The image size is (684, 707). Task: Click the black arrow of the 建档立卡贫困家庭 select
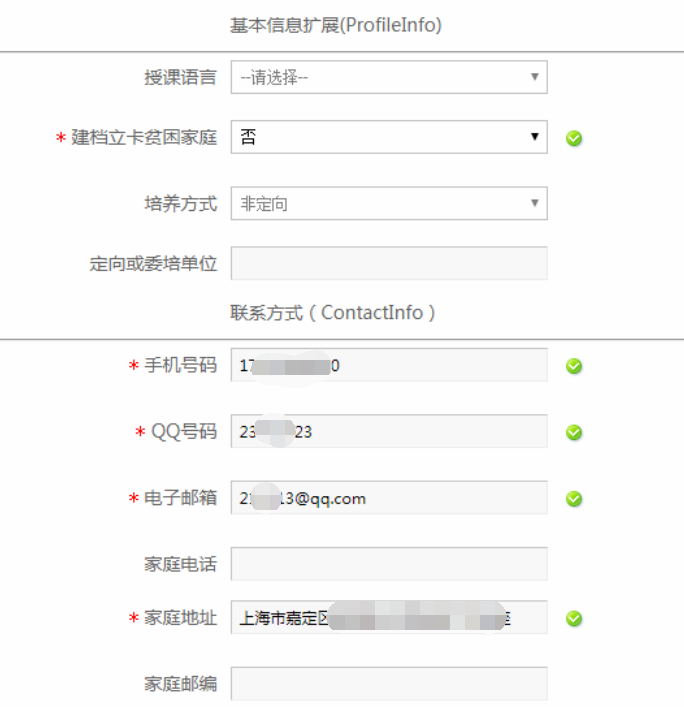tap(535, 136)
